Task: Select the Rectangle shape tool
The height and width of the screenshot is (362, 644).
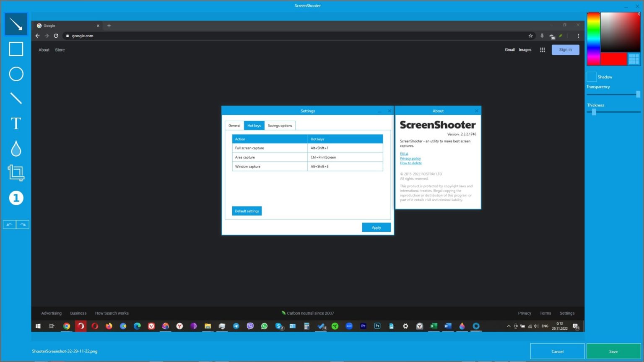Action: click(x=16, y=49)
